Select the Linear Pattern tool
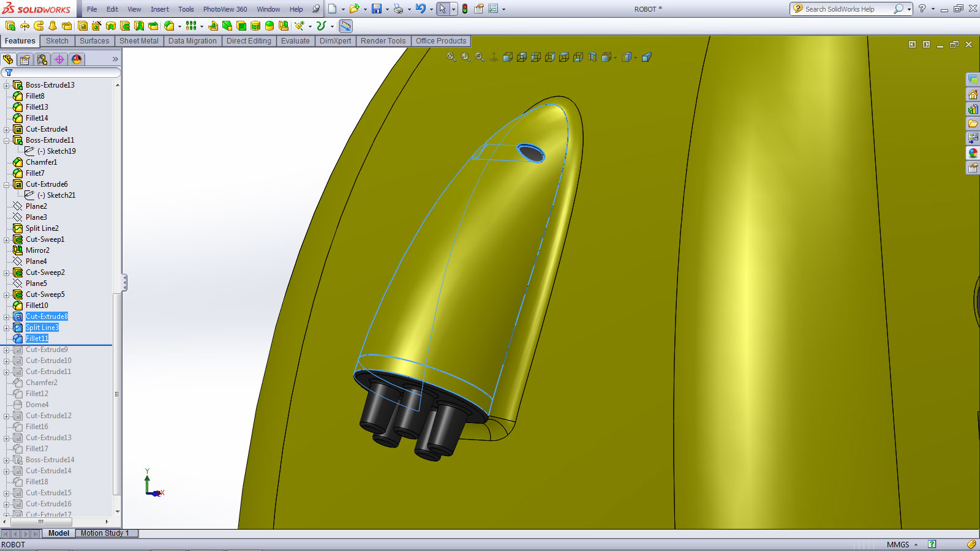 pos(192,26)
